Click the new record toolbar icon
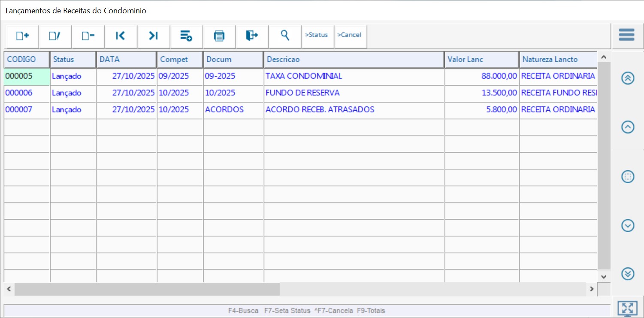This screenshot has width=644, height=318. tap(22, 36)
